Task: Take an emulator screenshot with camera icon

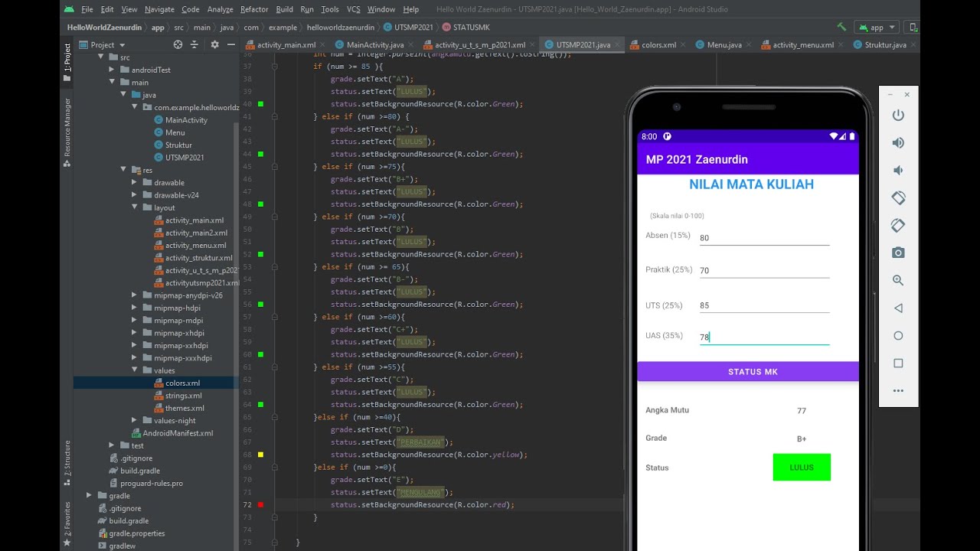Action: point(898,253)
